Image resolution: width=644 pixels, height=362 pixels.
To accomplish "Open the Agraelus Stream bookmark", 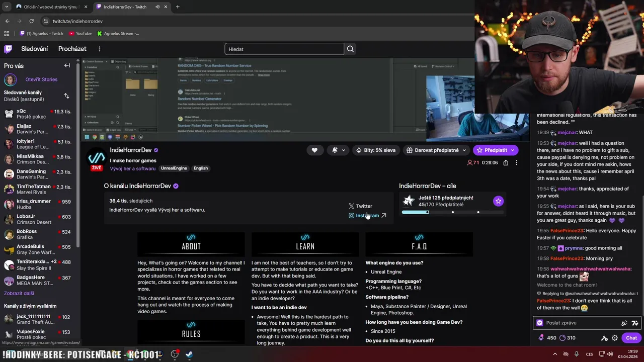I will click(118, 34).
